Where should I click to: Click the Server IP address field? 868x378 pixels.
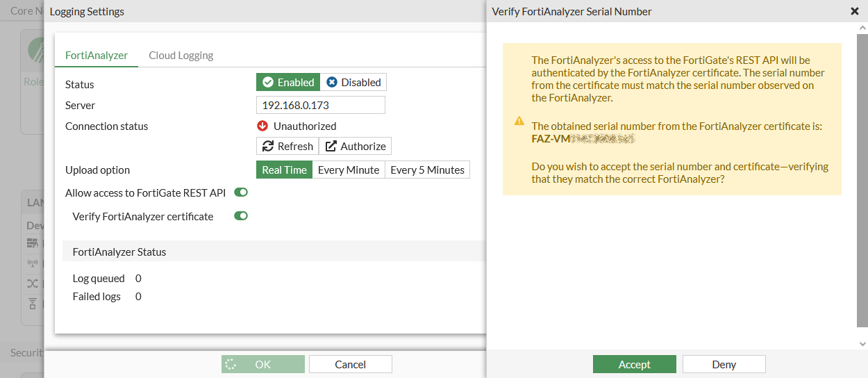coord(320,105)
